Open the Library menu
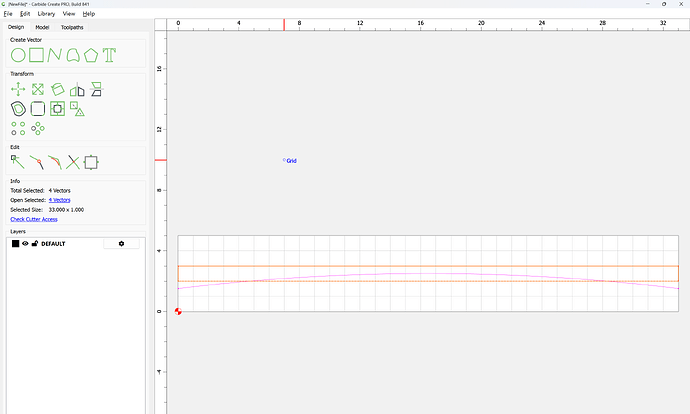The height and width of the screenshot is (414, 690). tap(46, 14)
